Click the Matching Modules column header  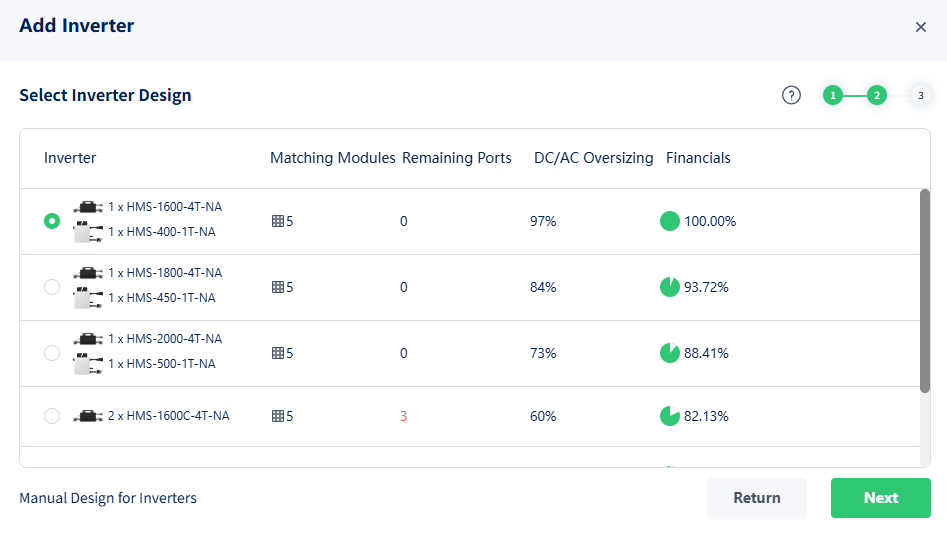[x=333, y=158]
